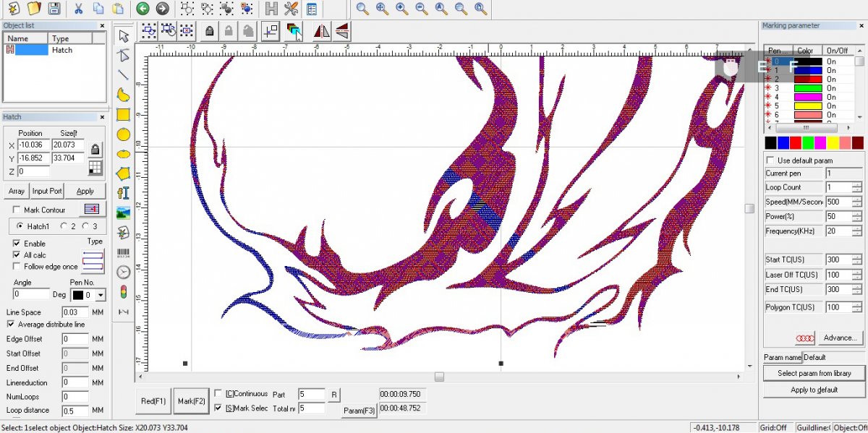Select hatch radio option 2
Screen dimensions: 868x433
click(x=64, y=226)
